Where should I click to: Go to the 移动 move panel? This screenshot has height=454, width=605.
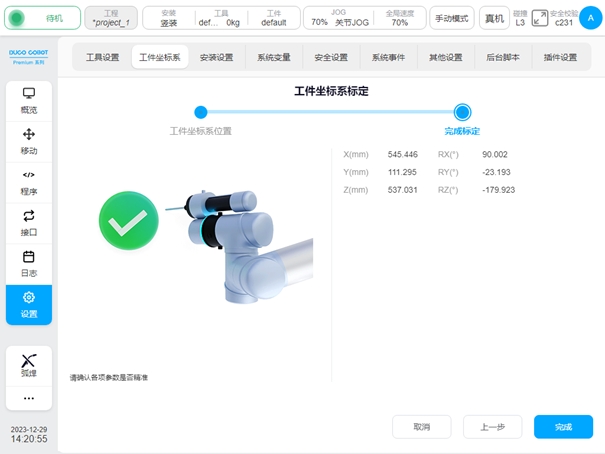29,141
